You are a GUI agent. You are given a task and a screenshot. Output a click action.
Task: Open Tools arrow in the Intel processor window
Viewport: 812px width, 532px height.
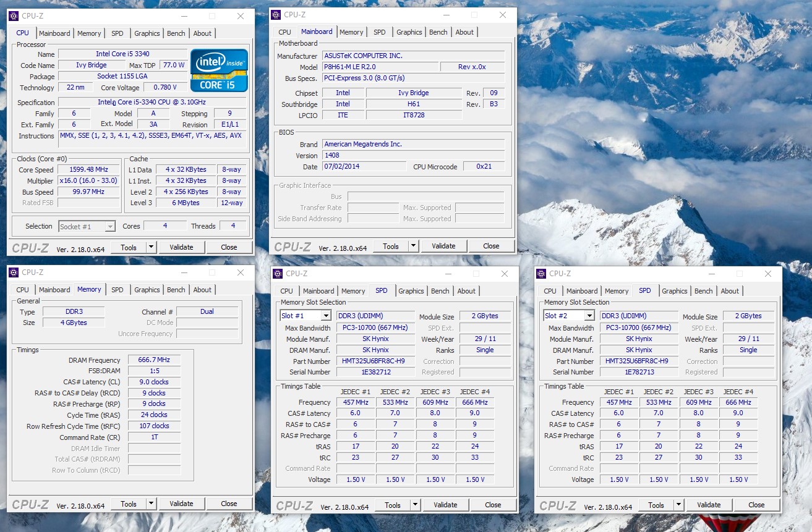pyautogui.click(x=151, y=247)
